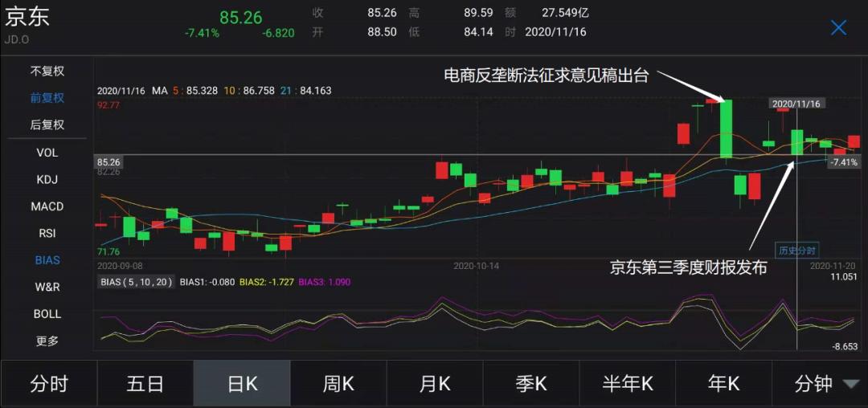Show the VOL indicator
This screenshot has width=868, height=408.
click(x=47, y=153)
